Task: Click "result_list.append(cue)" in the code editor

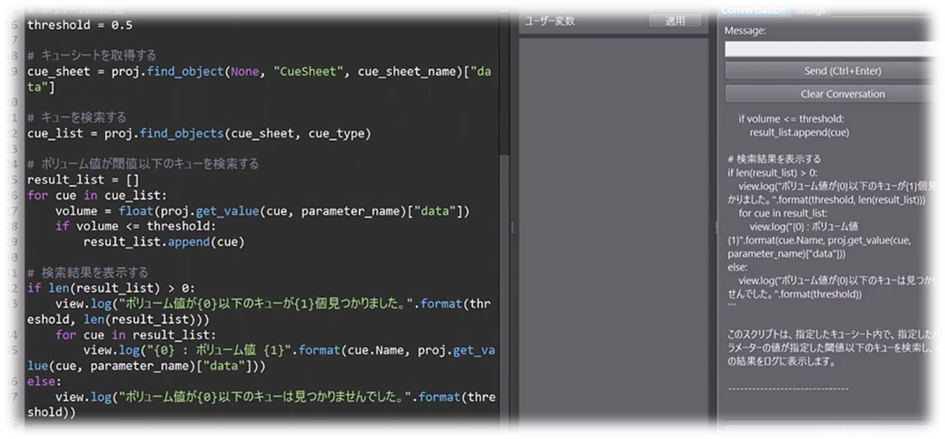Action: point(163,242)
